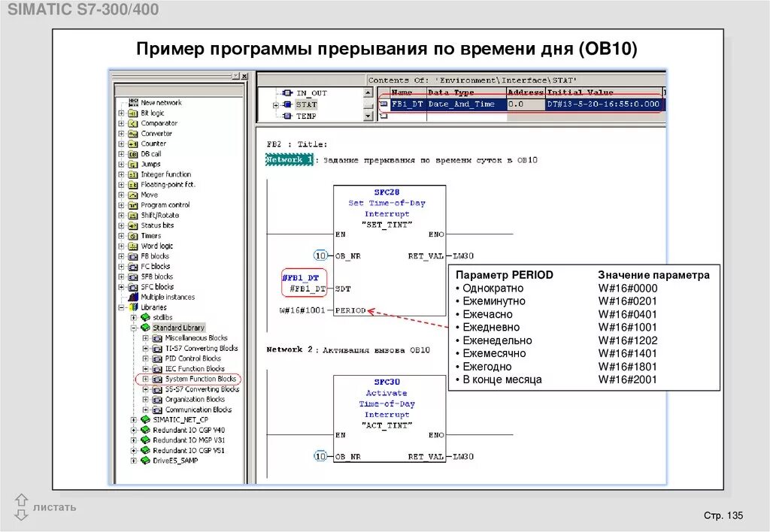Select the TEMP interface item
Screen dimensions: 770x532
coord(306,116)
